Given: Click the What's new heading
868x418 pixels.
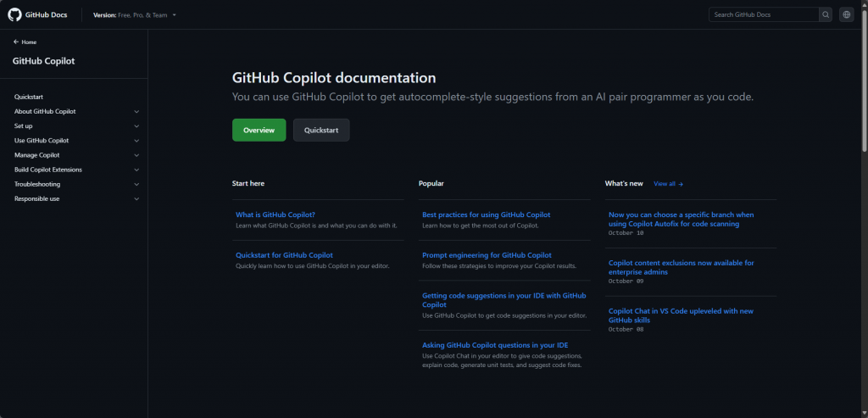Looking at the screenshot, I should [624, 183].
